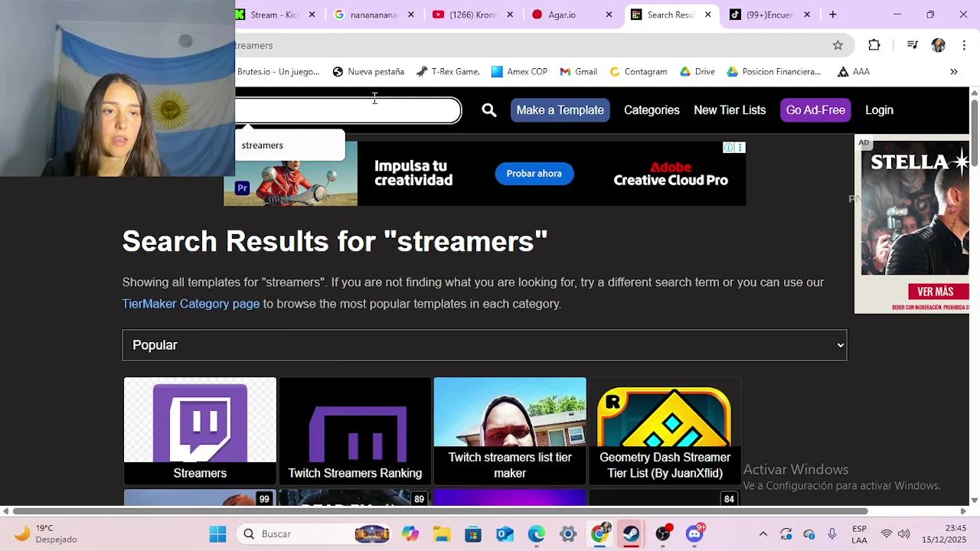Open Microsoft Store from the taskbar
Viewport: 980px width, 551px height.
[473, 533]
